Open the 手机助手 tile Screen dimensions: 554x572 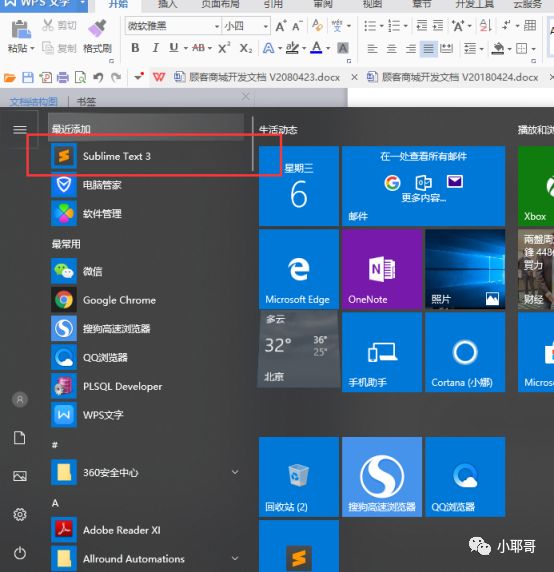pos(382,352)
